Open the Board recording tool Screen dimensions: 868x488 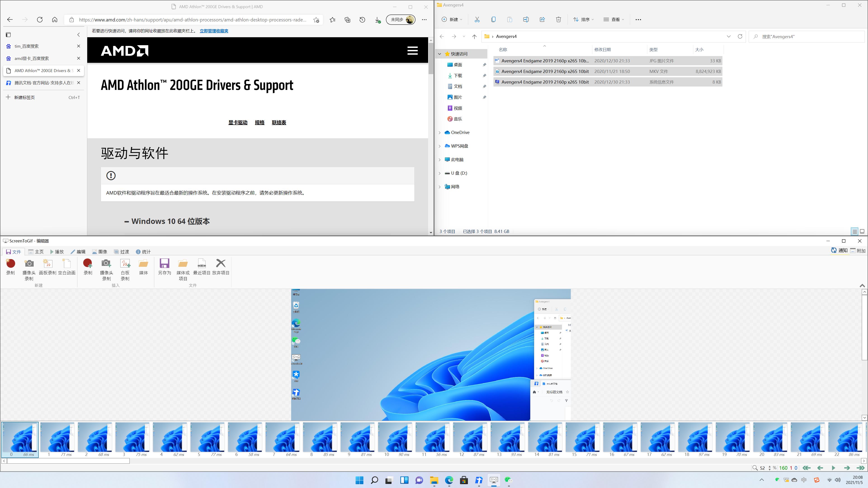tap(47, 263)
